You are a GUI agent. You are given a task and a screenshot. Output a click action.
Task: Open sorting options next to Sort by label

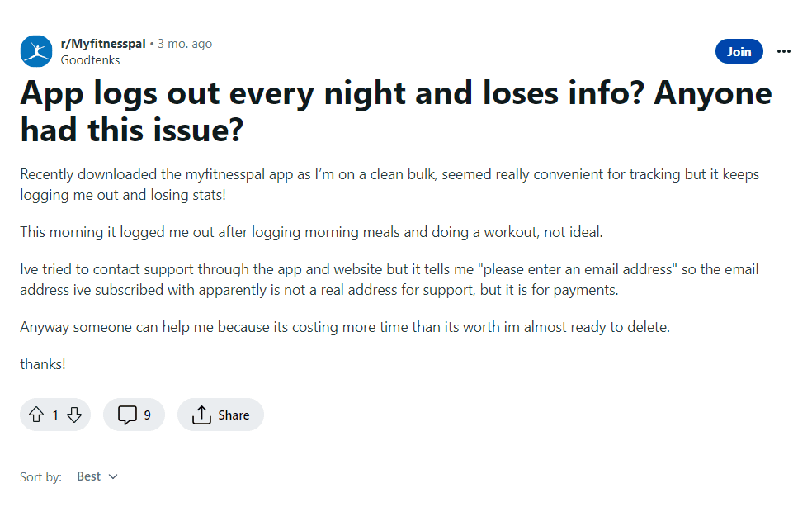[97, 476]
